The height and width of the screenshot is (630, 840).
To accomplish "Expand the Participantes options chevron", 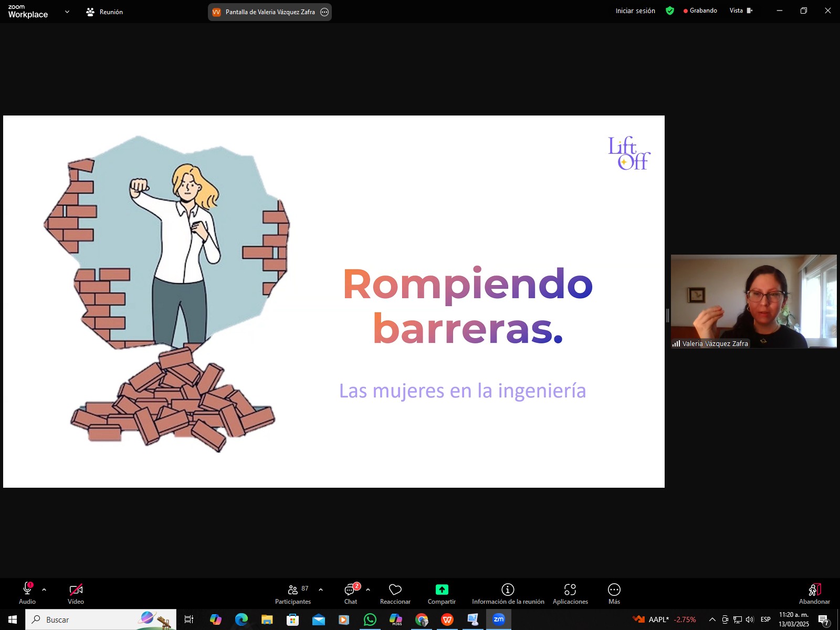I will 321,590.
